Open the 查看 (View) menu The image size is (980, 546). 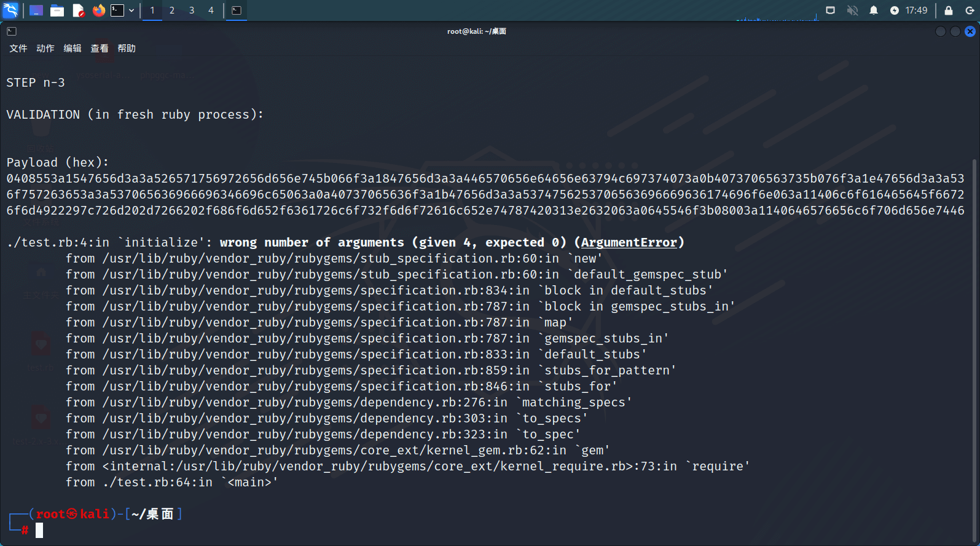pyautogui.click(x=100, y=49)
